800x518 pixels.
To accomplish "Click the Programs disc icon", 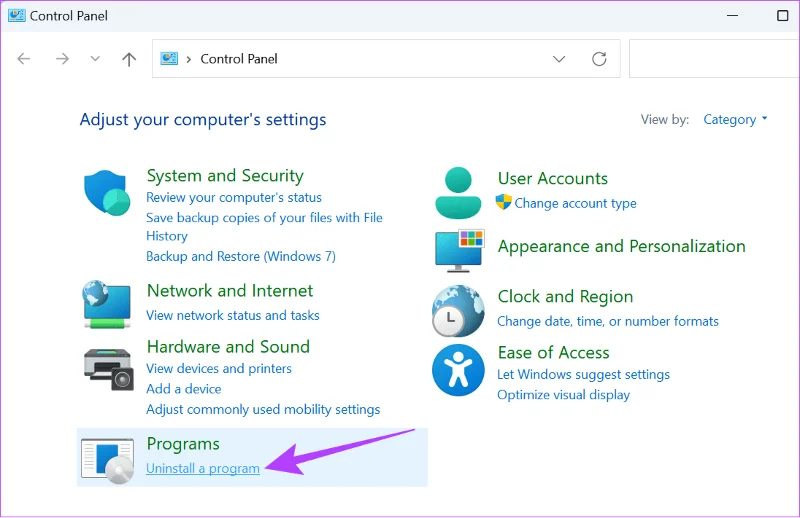I will point(108,460).
